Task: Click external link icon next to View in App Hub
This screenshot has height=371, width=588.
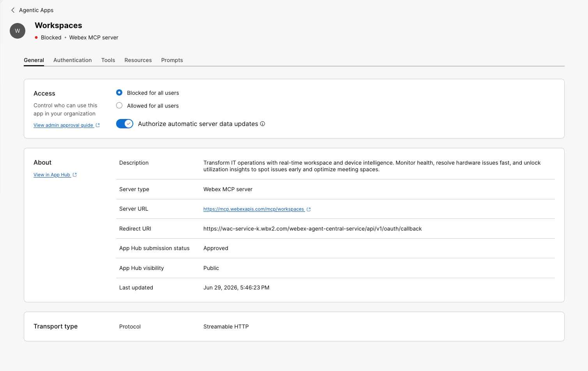Action: pos(75,175)
